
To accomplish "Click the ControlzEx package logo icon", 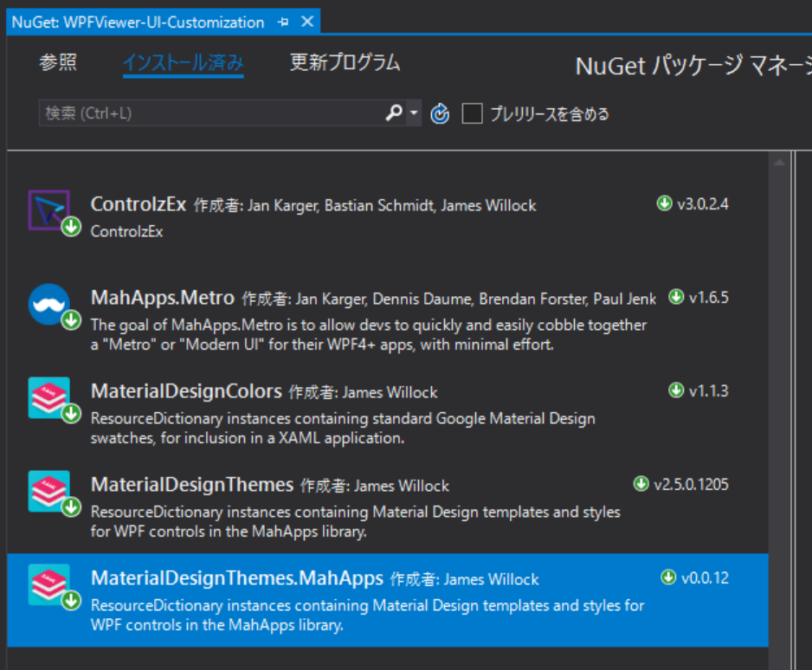I will (x=48, y=209).
